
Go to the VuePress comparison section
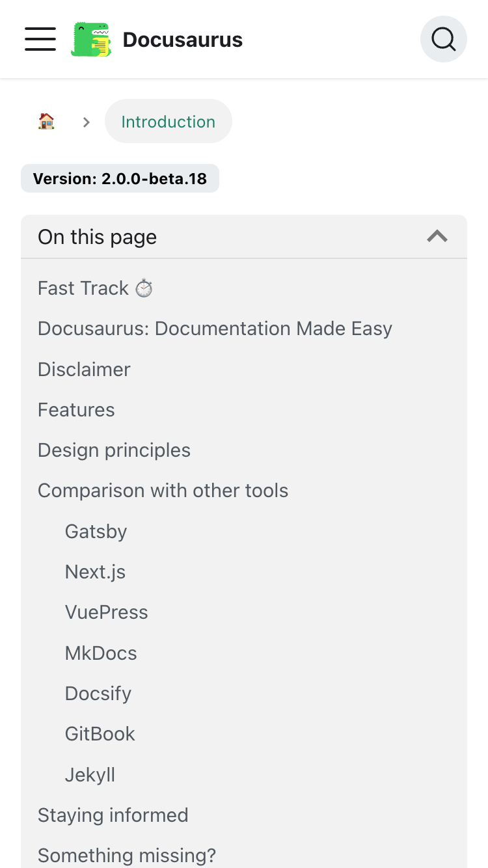(x=106, y=612)
